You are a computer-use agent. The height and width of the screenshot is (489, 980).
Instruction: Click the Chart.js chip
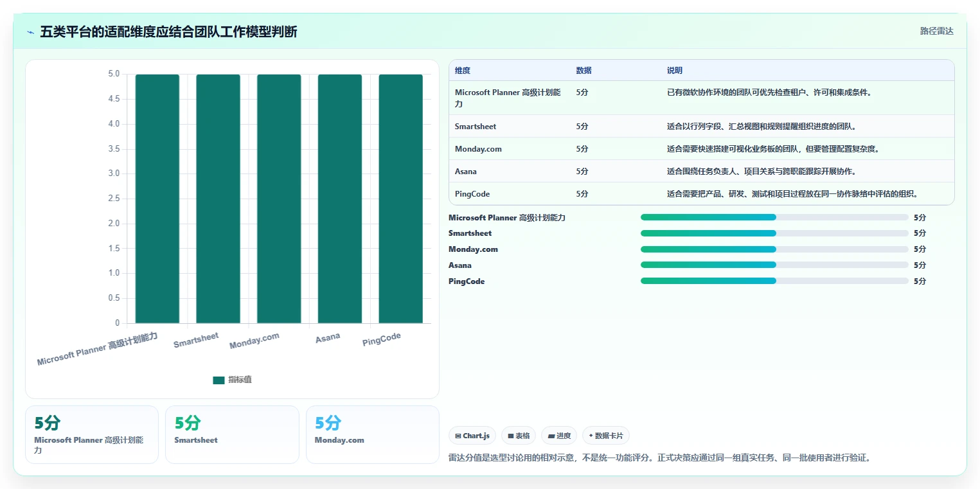point(472,436)
